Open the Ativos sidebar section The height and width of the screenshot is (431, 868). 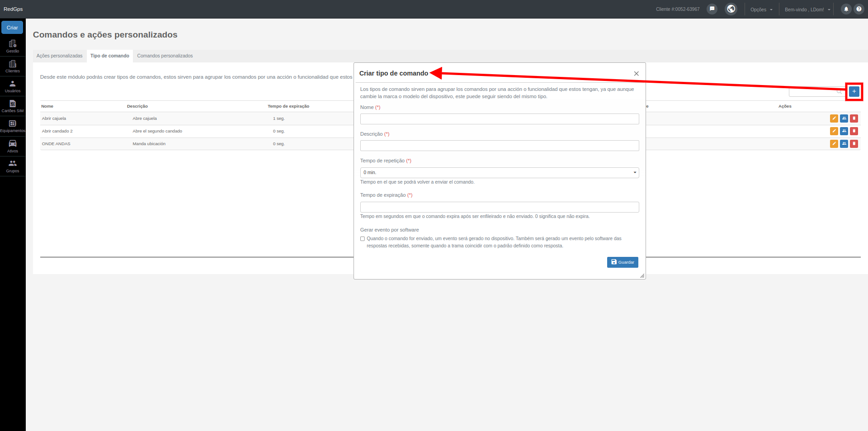[x=13, y=146]
